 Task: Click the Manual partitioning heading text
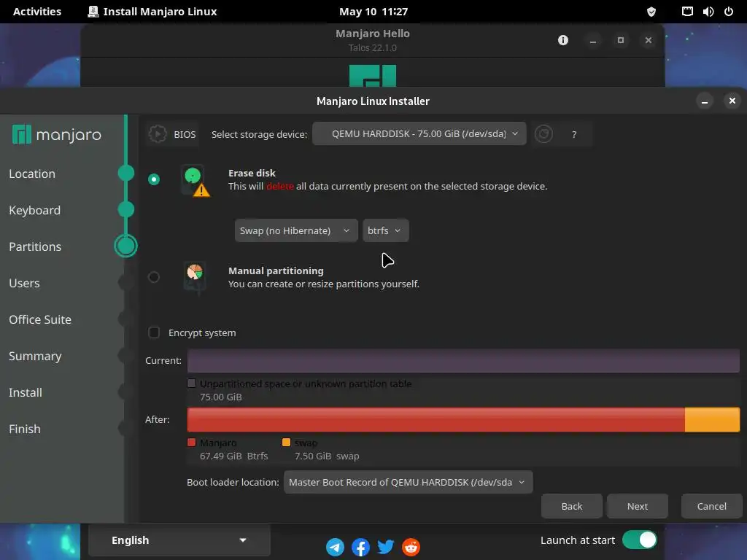(276, 271)
